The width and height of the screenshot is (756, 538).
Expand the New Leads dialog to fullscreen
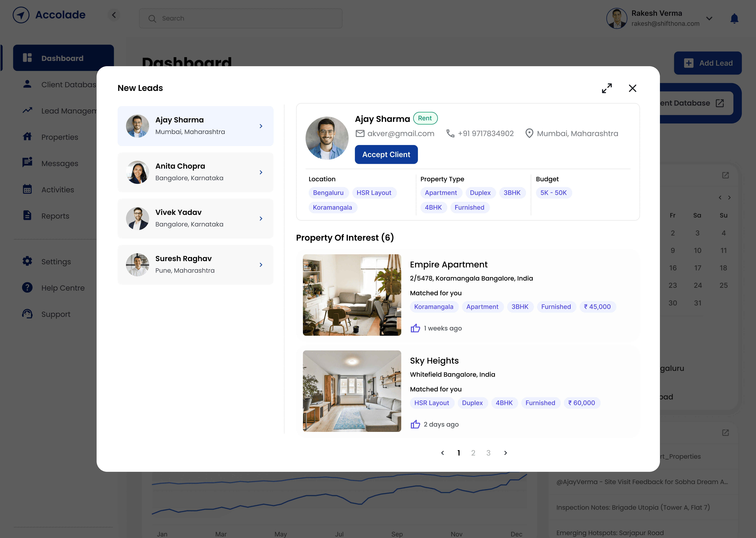pos(607,88)
